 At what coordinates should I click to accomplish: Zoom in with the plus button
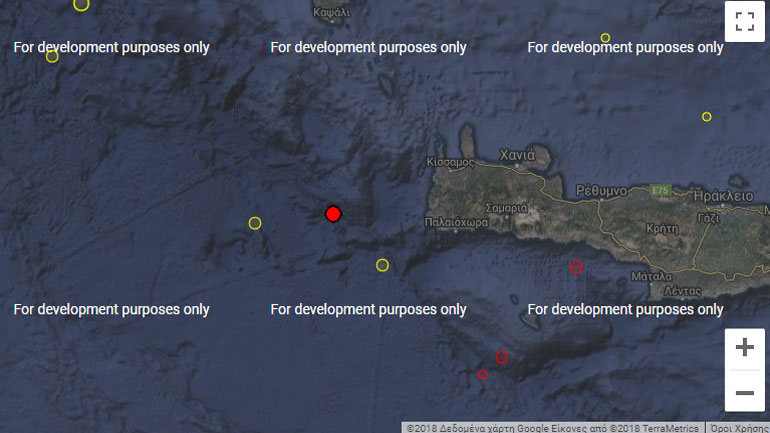tap(744, 348)
